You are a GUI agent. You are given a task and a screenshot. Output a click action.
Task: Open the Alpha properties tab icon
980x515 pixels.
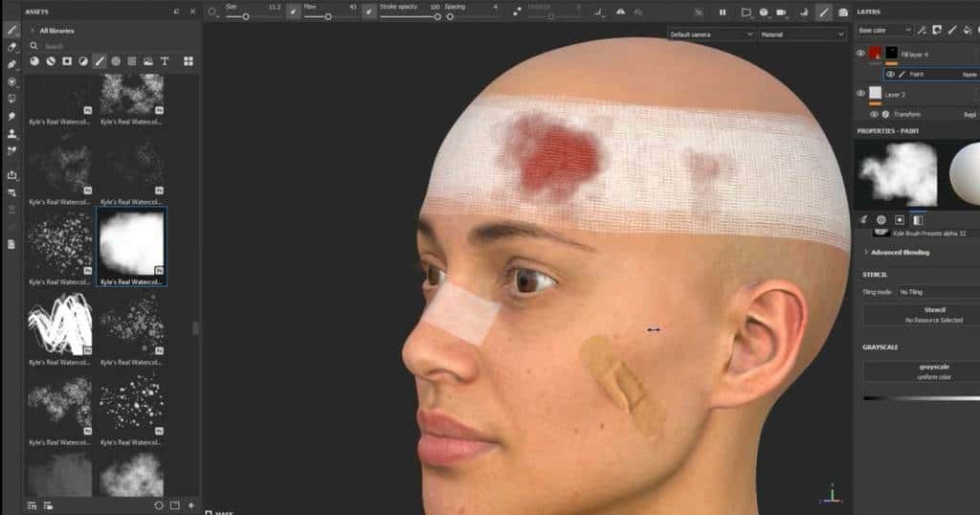click(881, 220)
